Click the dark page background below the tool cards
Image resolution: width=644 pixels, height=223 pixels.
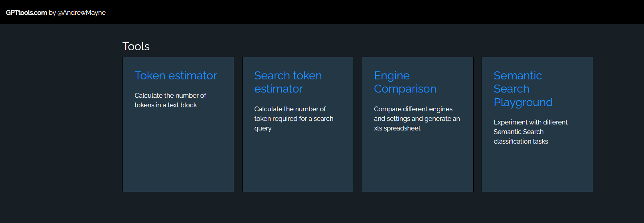[319, 208]
